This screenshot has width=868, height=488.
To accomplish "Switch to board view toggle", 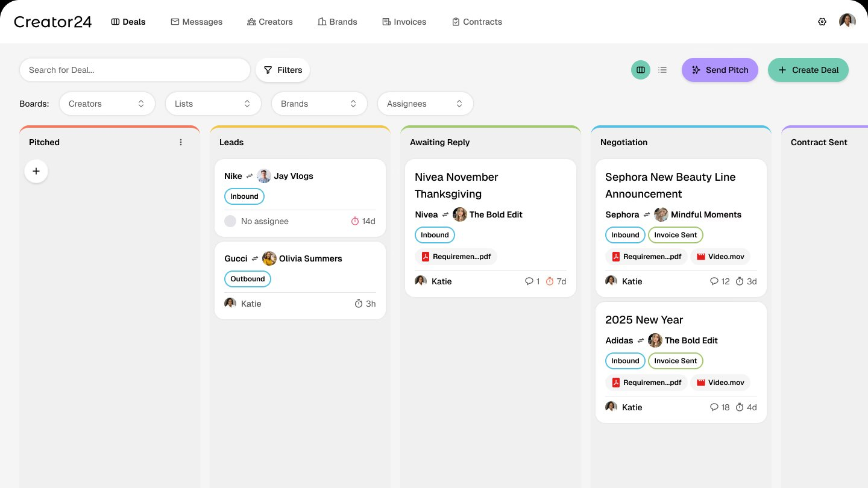I will 641,70.
